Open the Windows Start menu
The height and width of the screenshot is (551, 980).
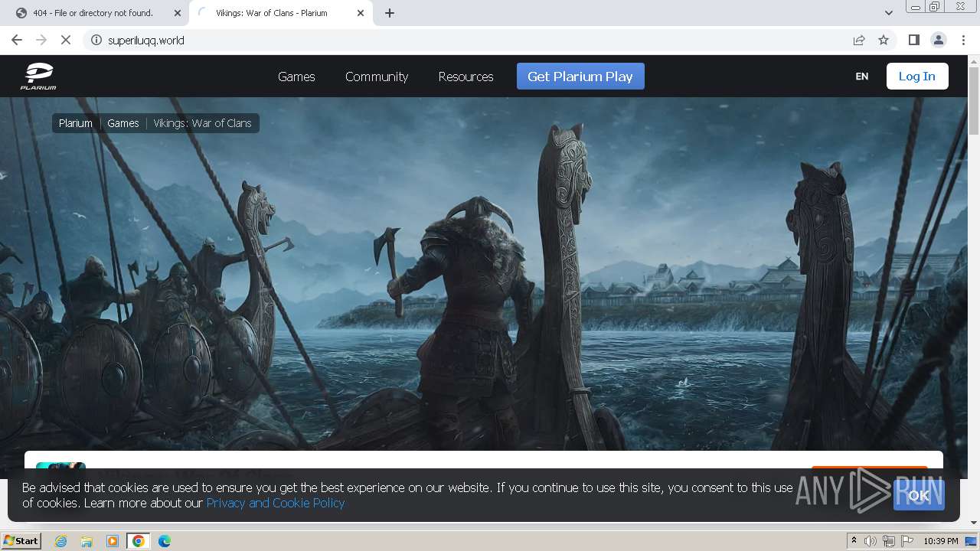(x=21, y=541)
